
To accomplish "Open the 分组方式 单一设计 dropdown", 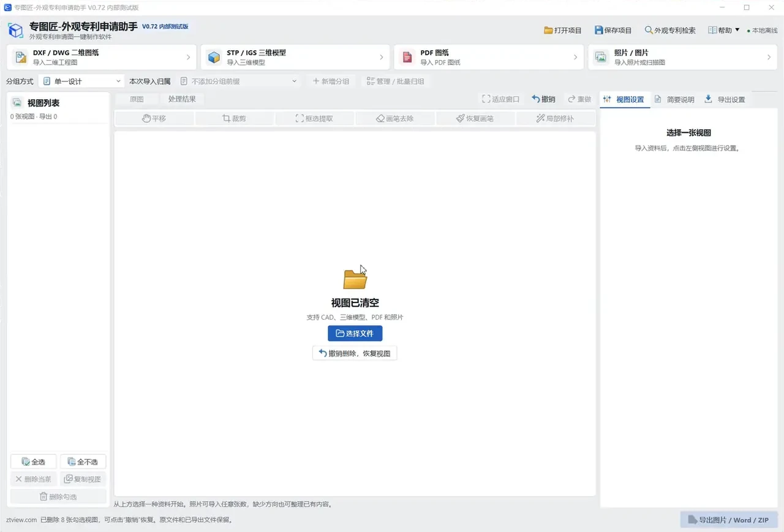I will click(x=82, y=81).
